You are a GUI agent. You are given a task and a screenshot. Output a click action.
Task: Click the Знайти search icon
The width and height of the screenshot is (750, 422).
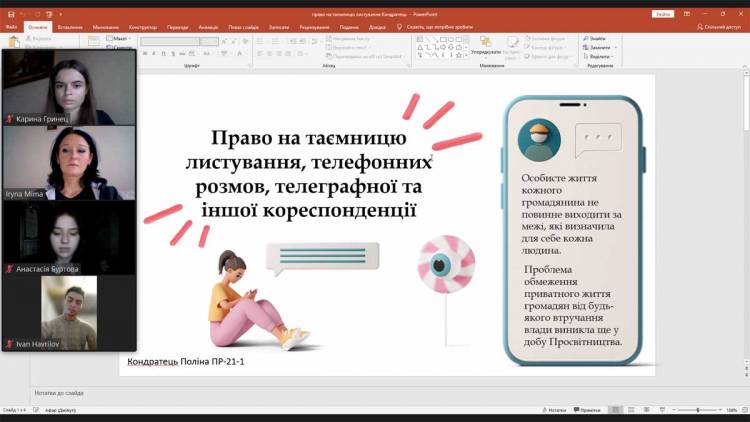[597, 38]
